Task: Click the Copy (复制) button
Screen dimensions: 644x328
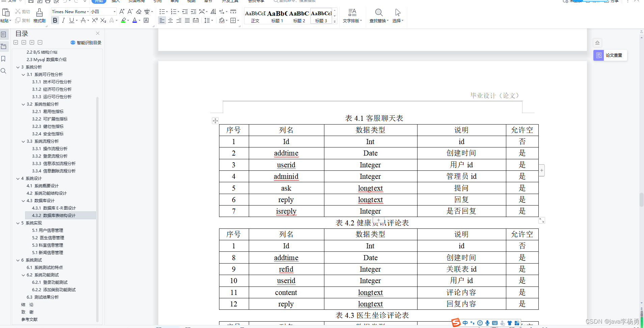Action: click(x=23, y=21)
